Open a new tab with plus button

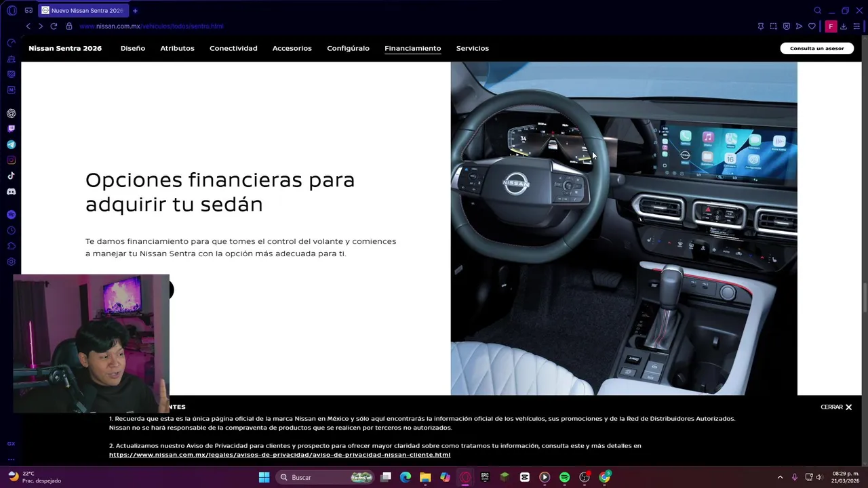(x=135, y=10)
